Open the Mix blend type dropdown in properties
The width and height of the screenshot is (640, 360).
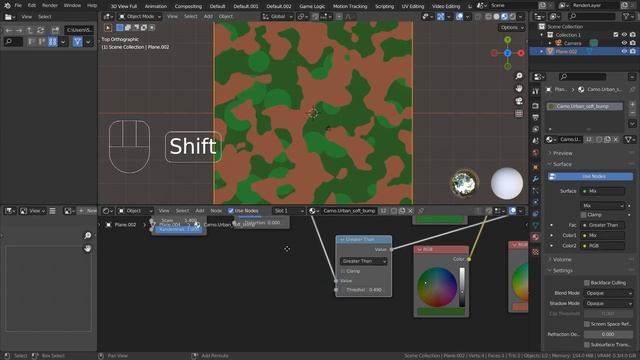click(602, 206)
